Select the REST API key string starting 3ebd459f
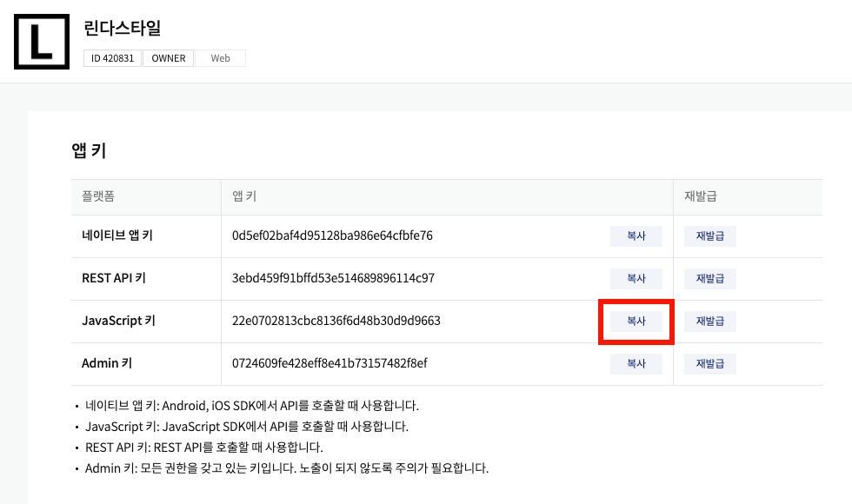 (x=333, y=279)
